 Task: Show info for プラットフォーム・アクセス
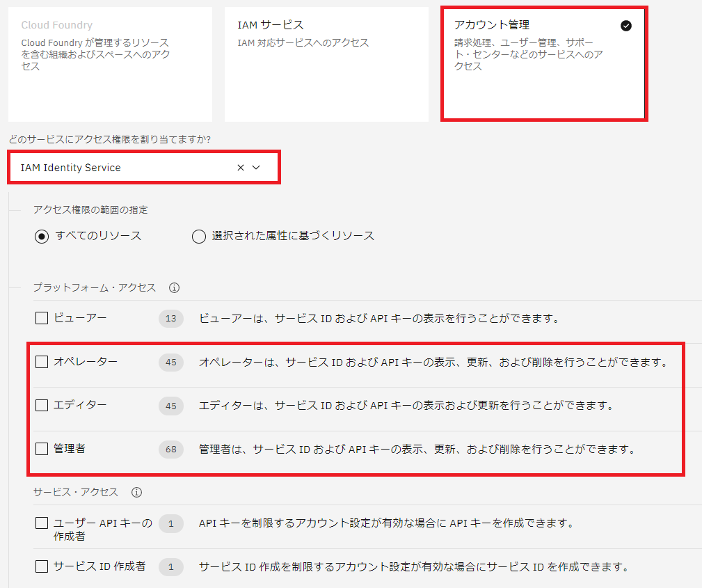click(x=174, y=287)
